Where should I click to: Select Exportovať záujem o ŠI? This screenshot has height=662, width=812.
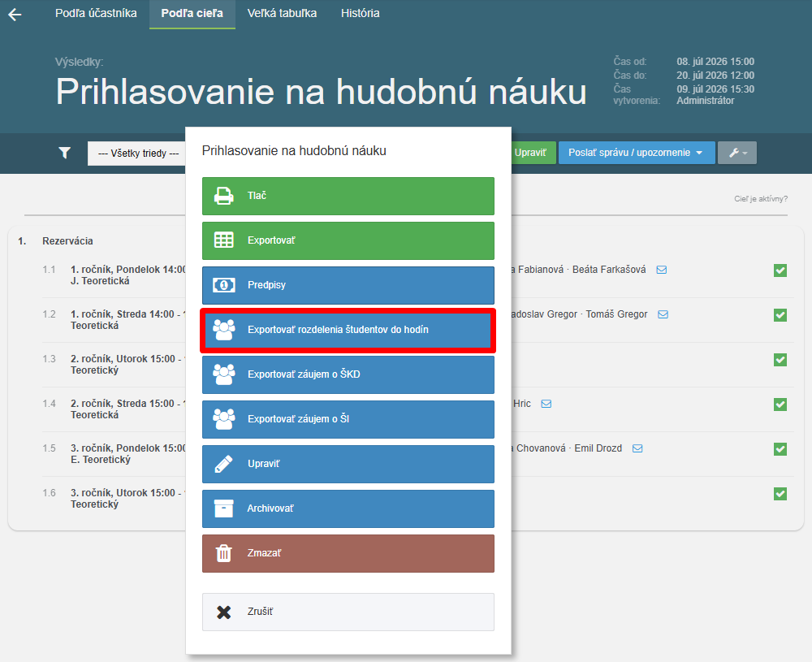point(348,419)
